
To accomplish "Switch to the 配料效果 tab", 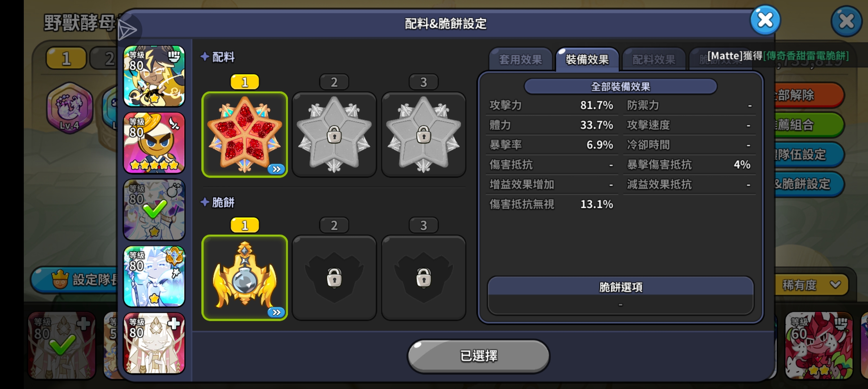I will tap(654, 59).
